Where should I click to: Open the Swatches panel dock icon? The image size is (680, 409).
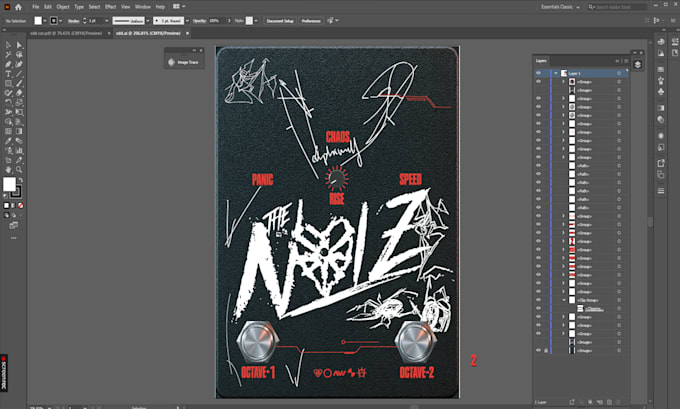pyautogui.click(x=661, y=69)
